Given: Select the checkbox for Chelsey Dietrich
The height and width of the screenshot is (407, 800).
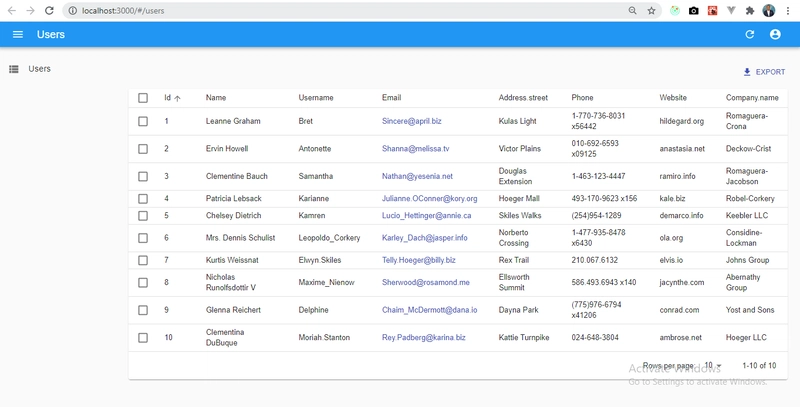Looking at the screenshot, I should click(x=143, y=216).
